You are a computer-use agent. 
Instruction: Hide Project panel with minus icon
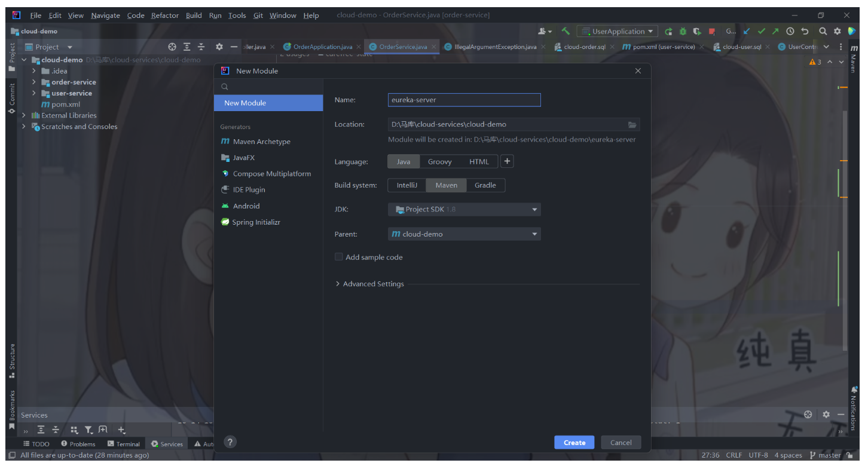click(234, 47)
